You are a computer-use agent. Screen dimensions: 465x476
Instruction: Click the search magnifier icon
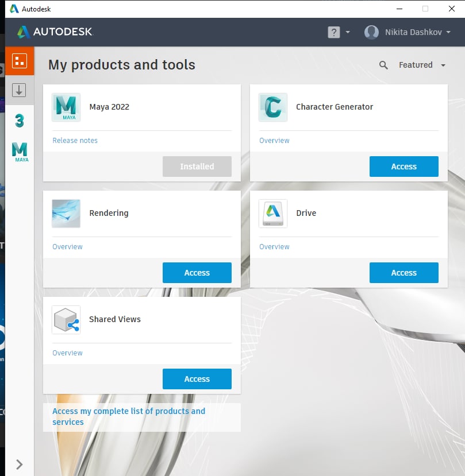point(383,65)
